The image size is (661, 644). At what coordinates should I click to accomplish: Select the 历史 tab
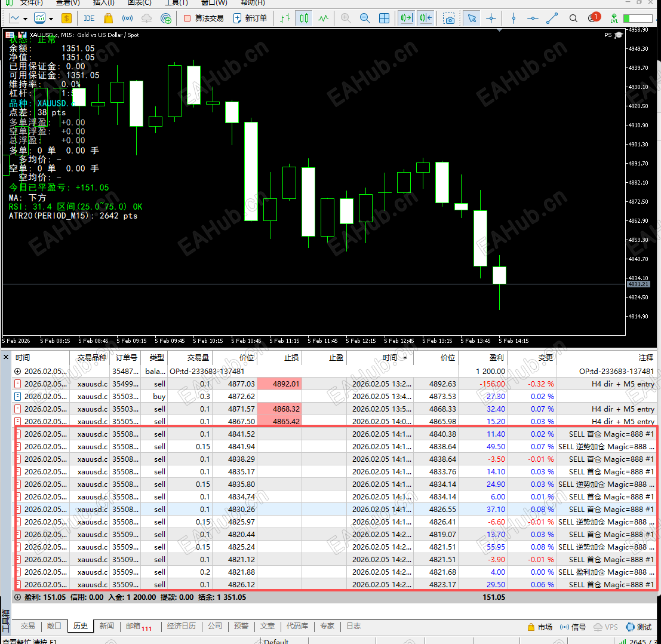tap(81, 626)
